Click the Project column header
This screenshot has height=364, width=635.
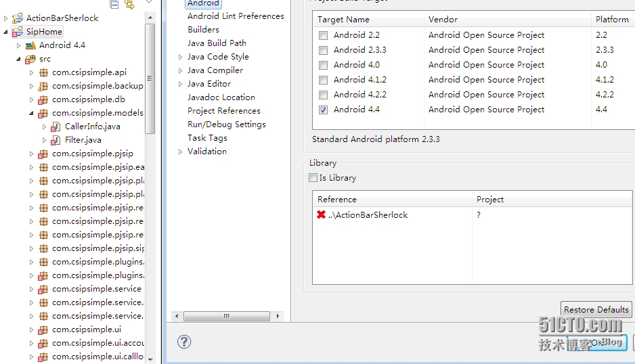552,199
